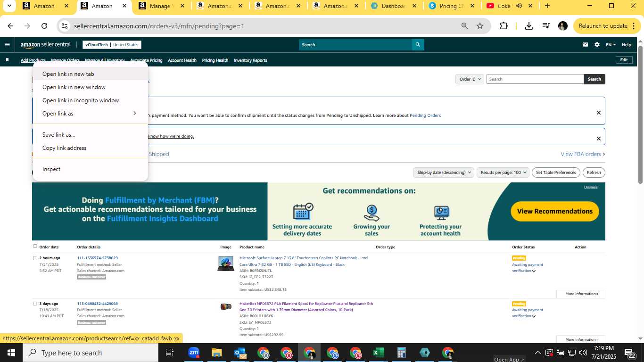This screenshot has width=644, height=362.
Task: Open the Ship-by date (descending) sort dropdown
Action: point(443,173)
